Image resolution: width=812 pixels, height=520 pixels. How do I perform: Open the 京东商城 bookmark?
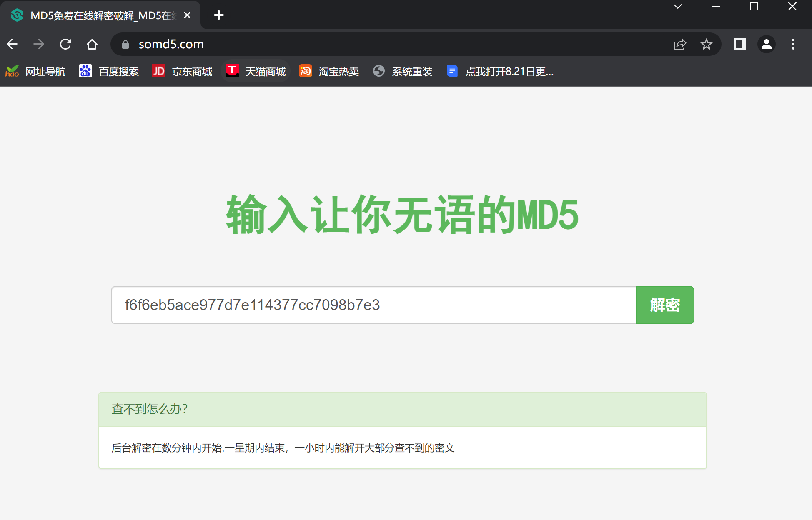[183, 72]
